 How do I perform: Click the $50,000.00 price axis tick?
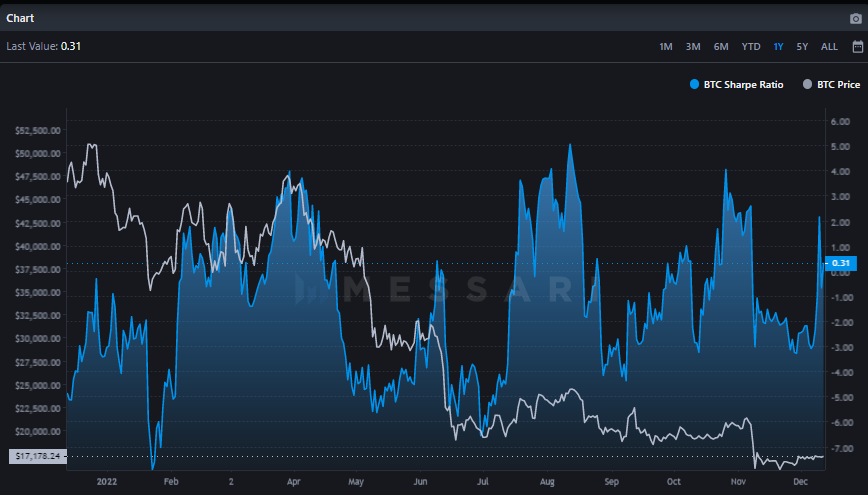(x=38, y=153)
